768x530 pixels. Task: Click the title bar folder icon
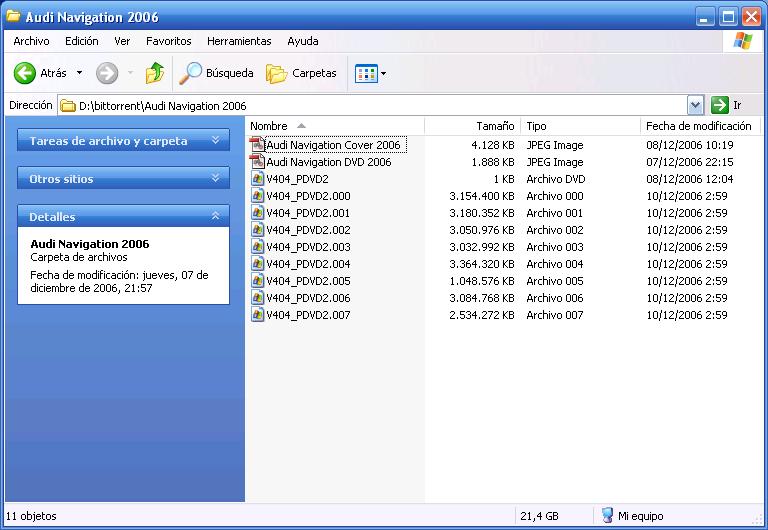tap(13, 16)
